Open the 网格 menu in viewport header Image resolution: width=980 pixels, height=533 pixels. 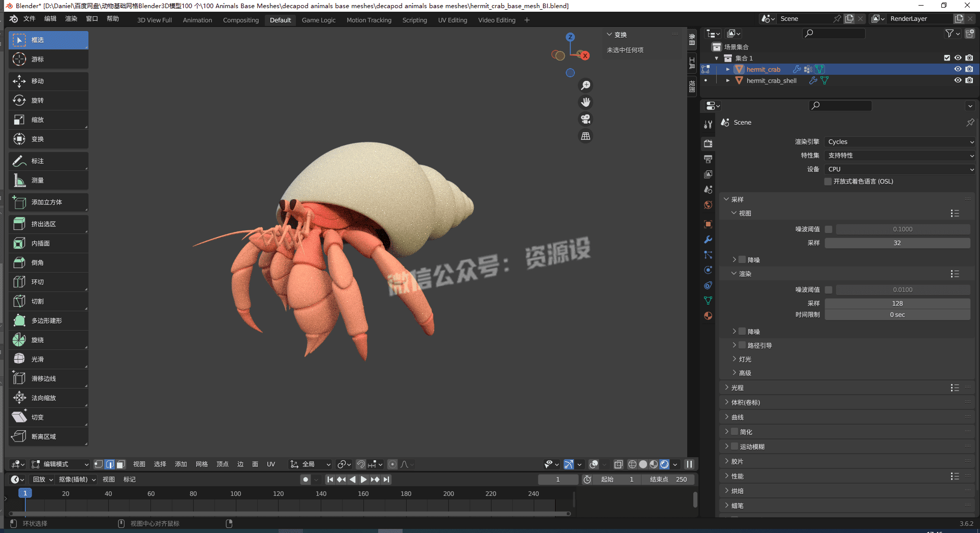coord(202,464)
